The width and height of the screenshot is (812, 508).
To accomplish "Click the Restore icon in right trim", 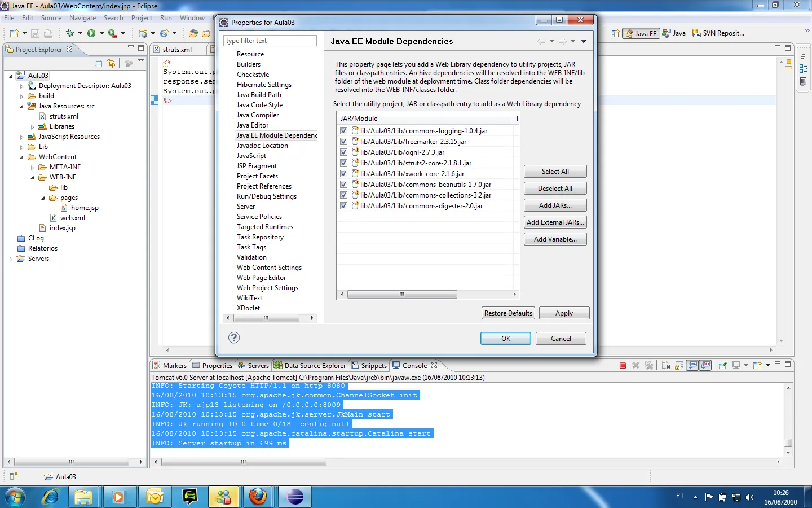I will pos(803,56).
